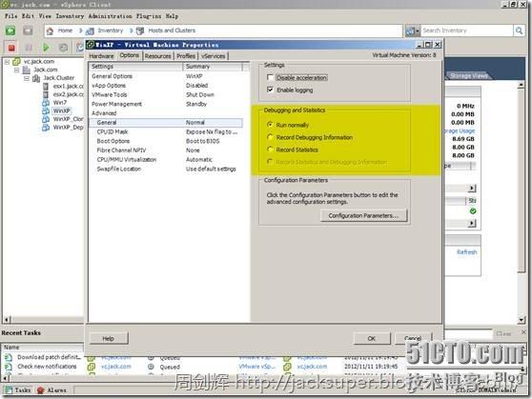Click right pane scroll down arrow
This screenshot has height=399, width=532.
tap(522, 319)
